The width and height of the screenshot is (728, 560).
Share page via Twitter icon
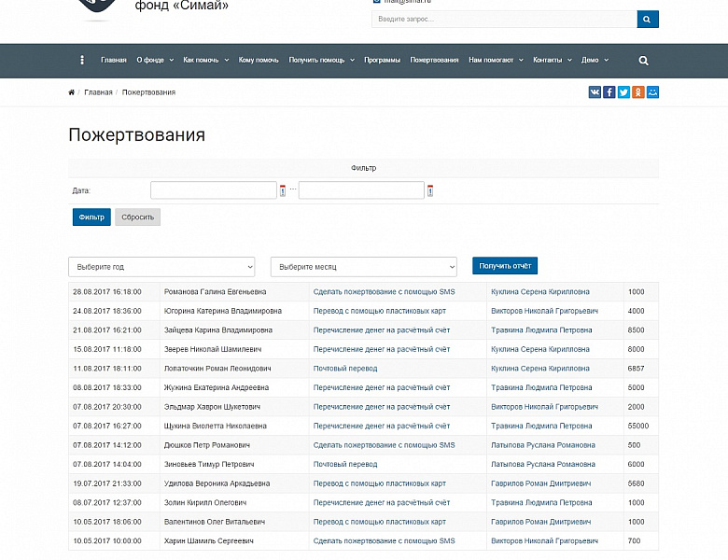[623, 91]
